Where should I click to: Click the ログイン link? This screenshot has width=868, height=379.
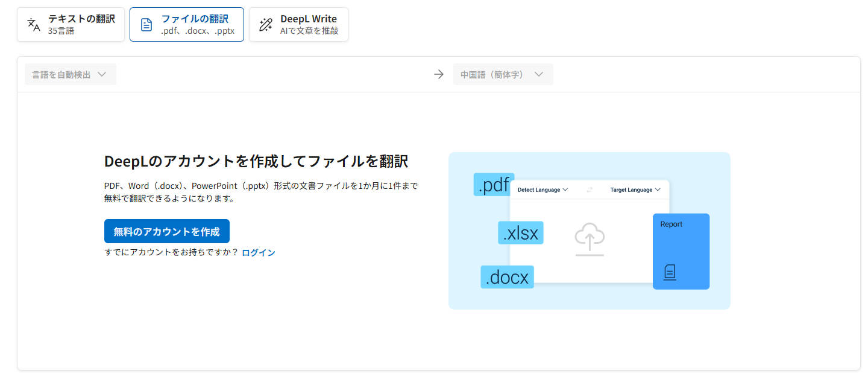[x=259, y=252]
